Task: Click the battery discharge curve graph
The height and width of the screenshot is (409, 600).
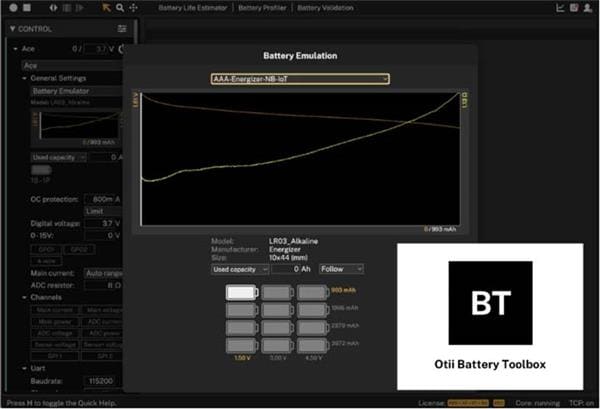Action: coord(300,160)
